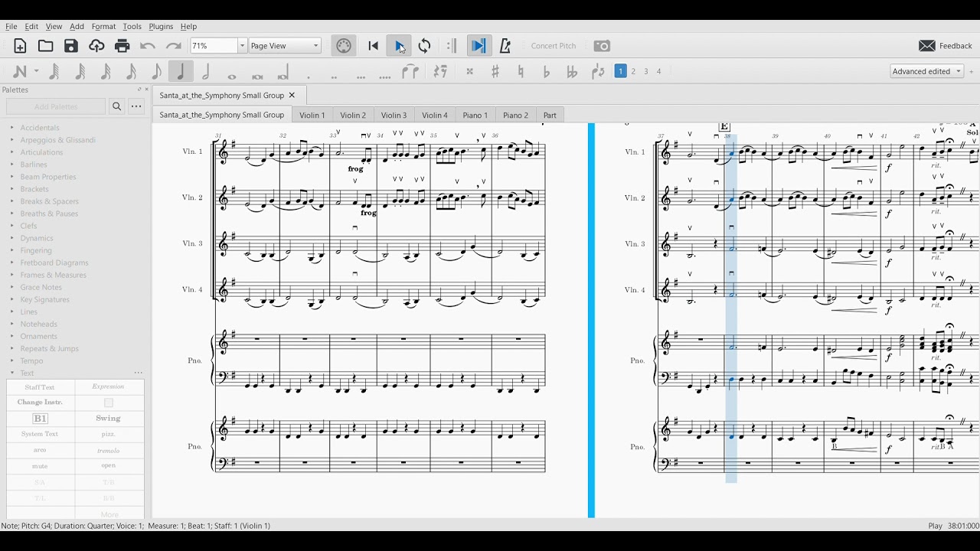Image resolution: width=980 pixels, height=551 pixels.
Task: Add an augmentation dot to the note
Action: [x=309, y=76]
